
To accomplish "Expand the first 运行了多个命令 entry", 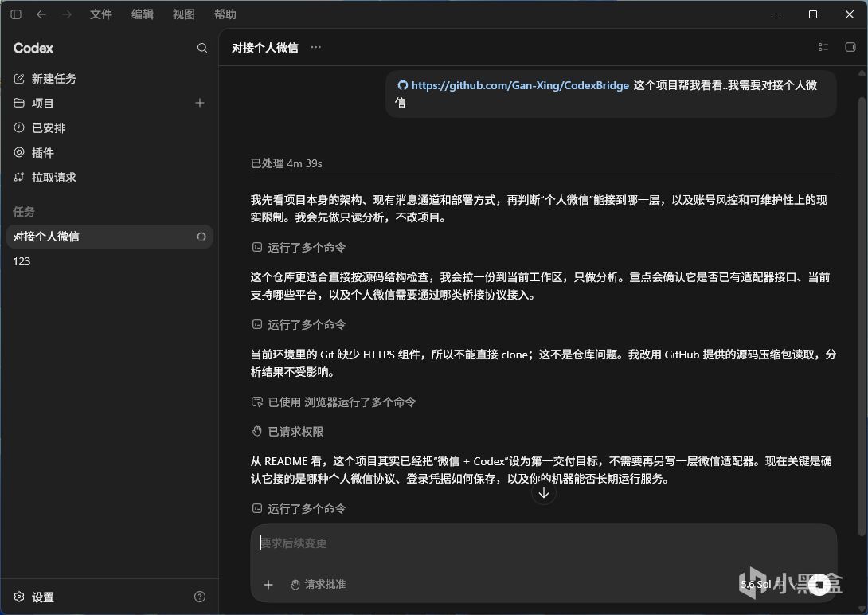I will (299, 248).
